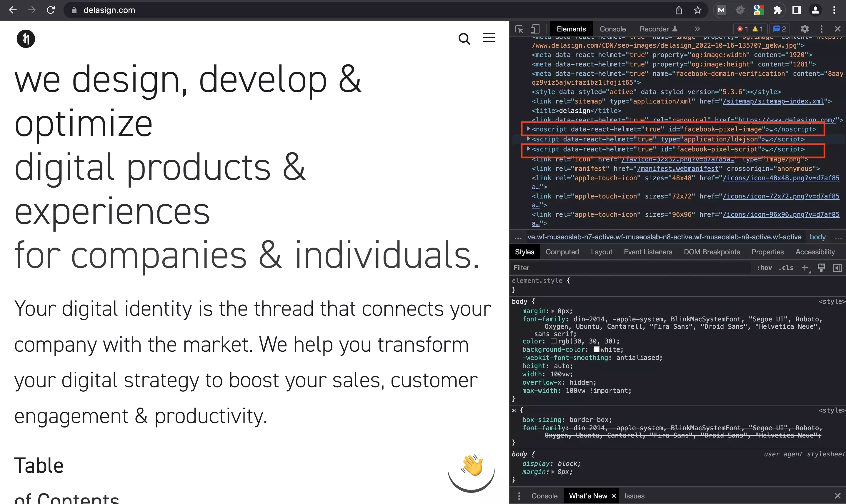Click the Elements panel tab

571,29
